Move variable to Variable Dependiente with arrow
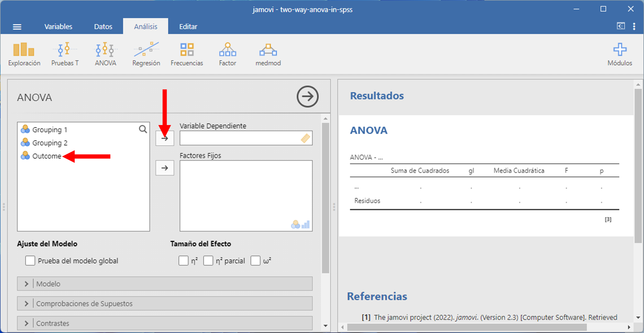 [165, 138]
